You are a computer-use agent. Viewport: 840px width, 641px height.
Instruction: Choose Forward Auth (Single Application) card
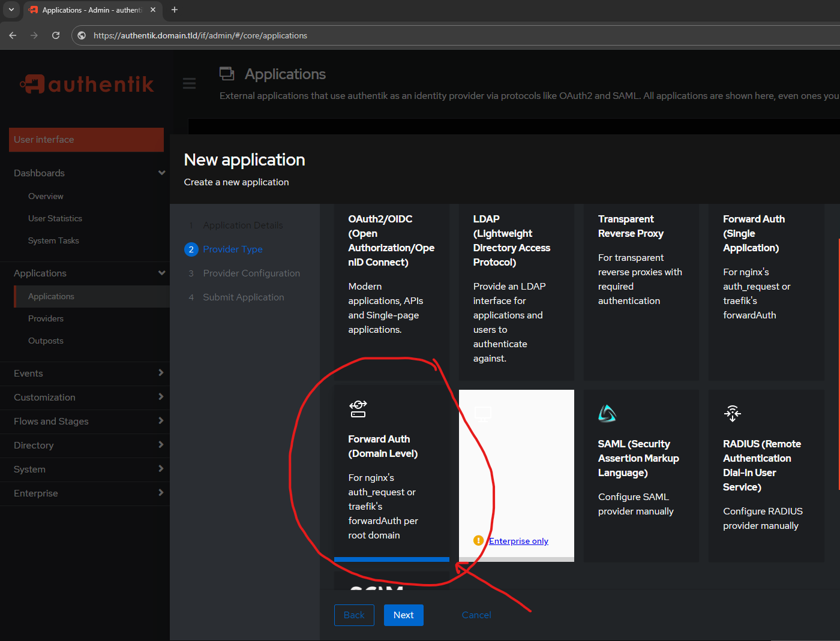(x=766, y=292)
